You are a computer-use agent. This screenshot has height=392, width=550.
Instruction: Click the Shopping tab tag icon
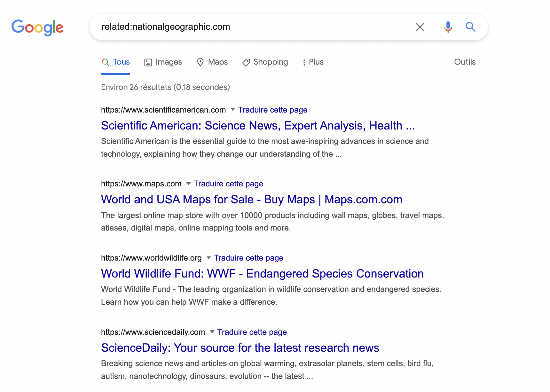(x=246, y=62)
